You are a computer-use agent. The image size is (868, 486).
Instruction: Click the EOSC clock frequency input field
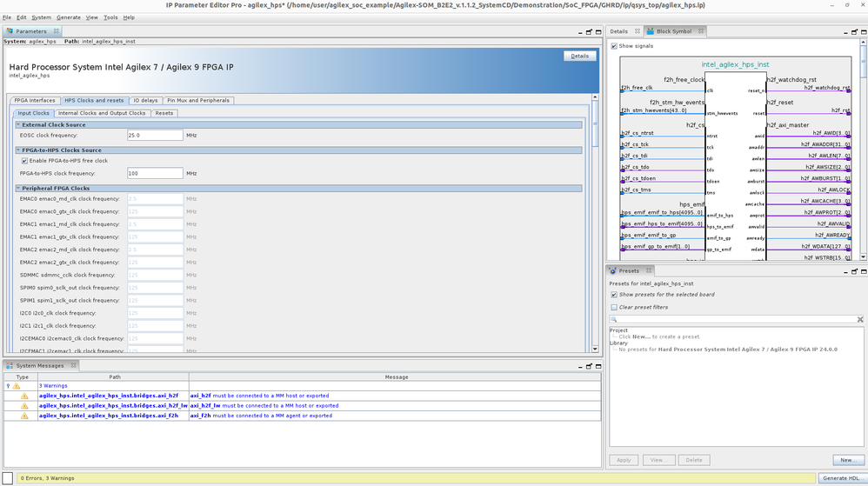[154, 136]
